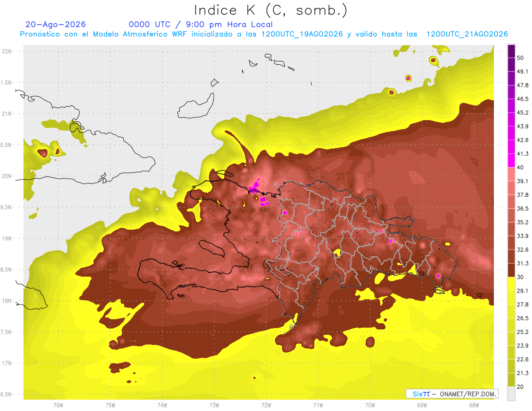The image size is (532, 411).
Task: Click the '71W' longitude axis label
Action: tap(318, 405)
